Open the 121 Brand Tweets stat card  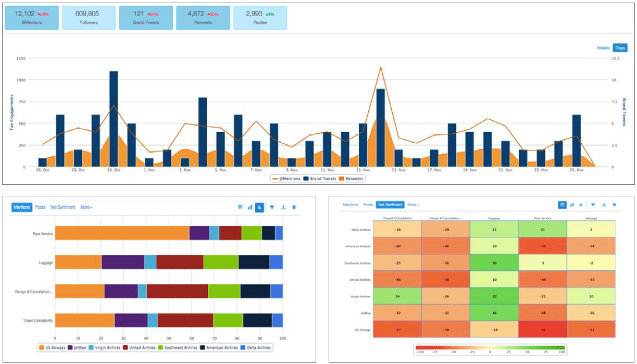coord(146,18)
